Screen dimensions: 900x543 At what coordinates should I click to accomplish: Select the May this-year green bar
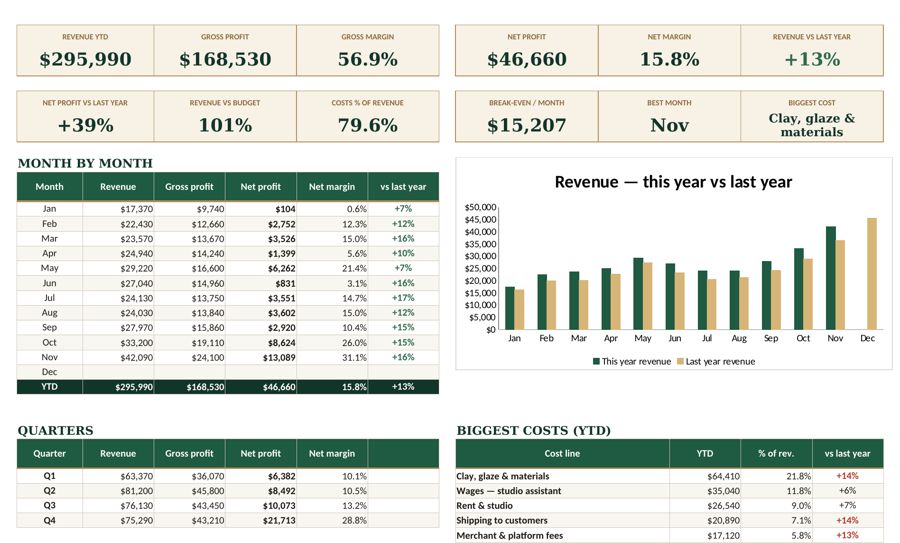pos(638,294)
